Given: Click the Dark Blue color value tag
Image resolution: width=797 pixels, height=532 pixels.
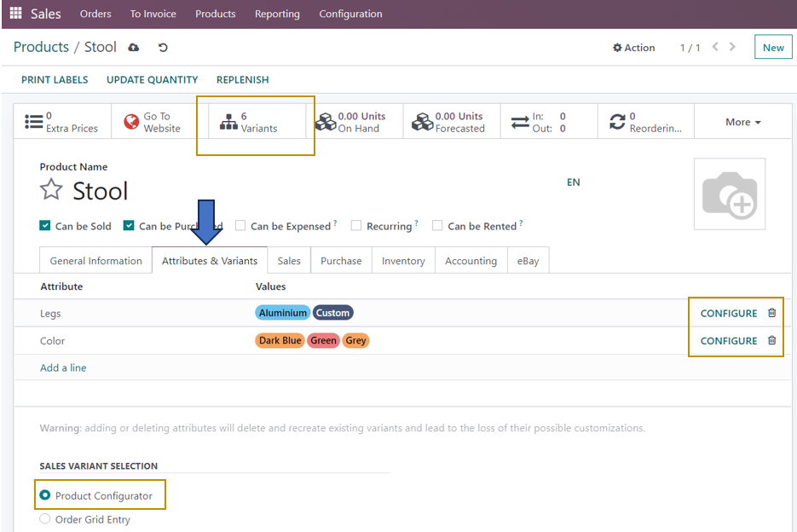Looking at the screenshot, I should pyautogui.click(x=280, y=340).
